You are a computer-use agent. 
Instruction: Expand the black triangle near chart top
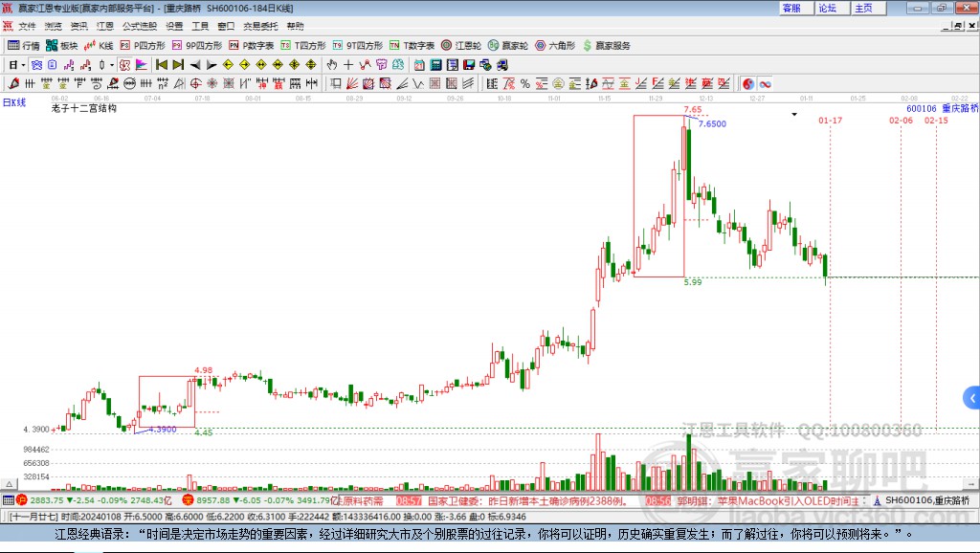(x=794, y=115)
